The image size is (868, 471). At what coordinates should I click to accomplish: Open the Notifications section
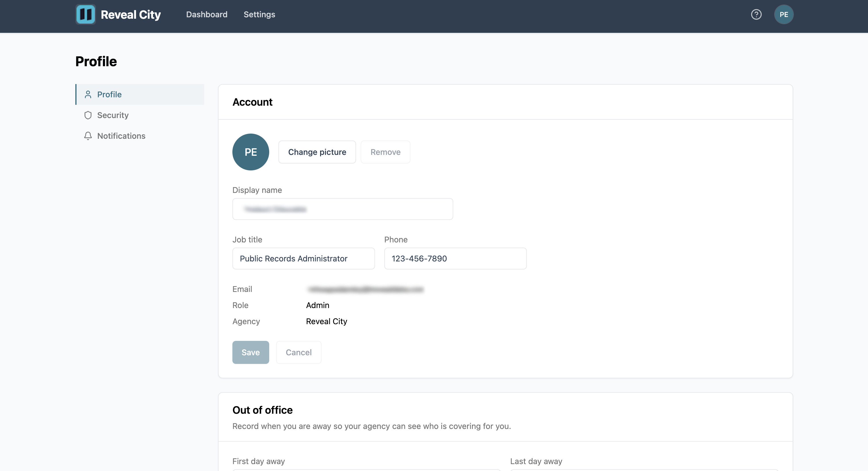[x=140, y=136]
